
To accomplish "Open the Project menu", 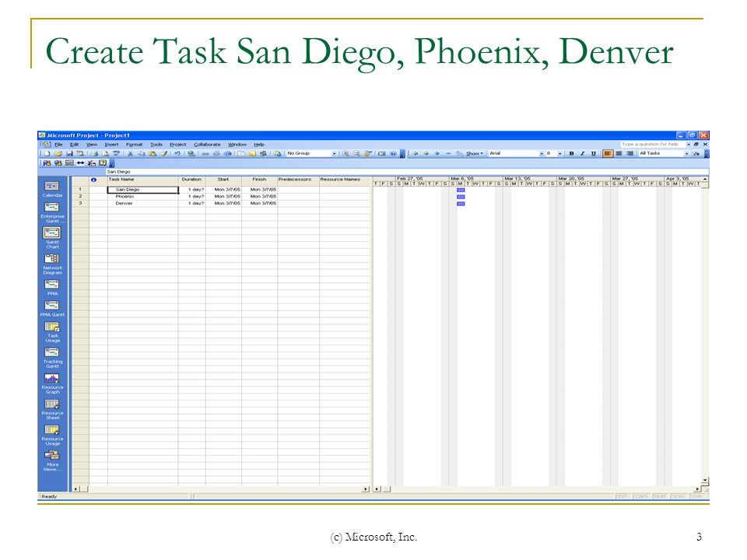I will coord(178,145).
